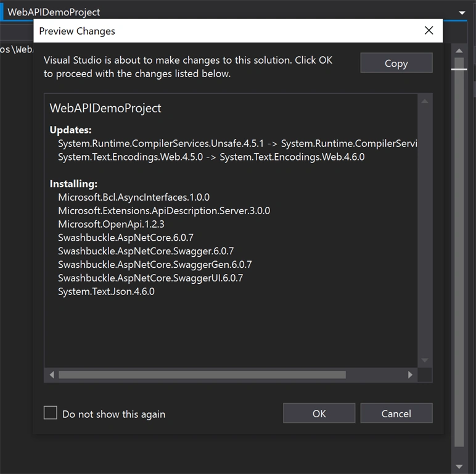Select the System.Text.Encodings.Web.4.5.0 update line
This screenshot has height=474, width=476.
211,157
